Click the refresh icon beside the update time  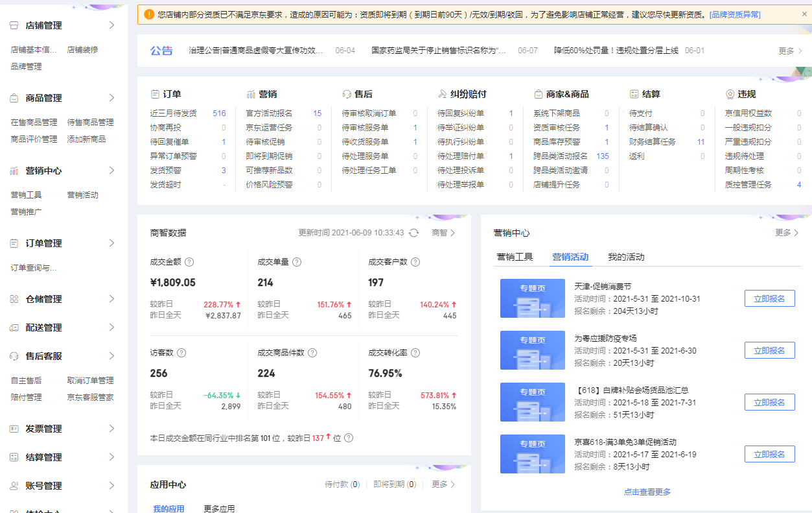(413, 233)
